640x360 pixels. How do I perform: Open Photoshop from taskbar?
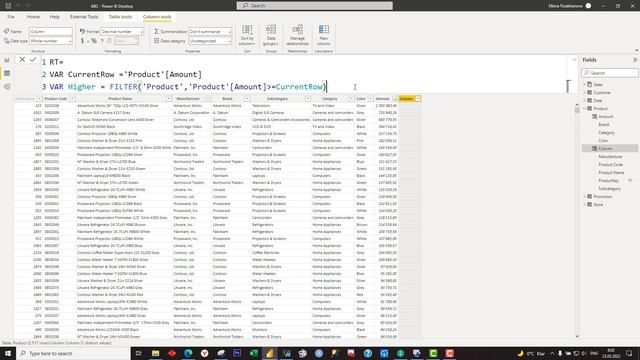[237, 353]
